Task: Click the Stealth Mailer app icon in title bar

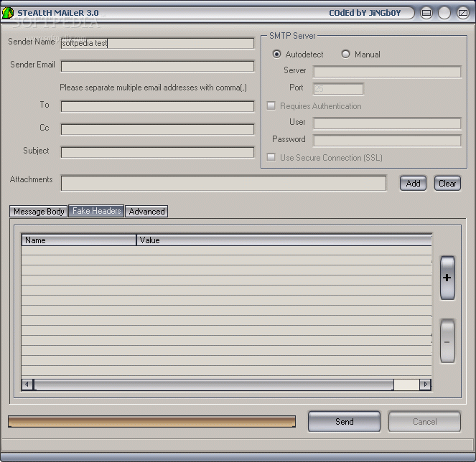Action: pos(8,13)
